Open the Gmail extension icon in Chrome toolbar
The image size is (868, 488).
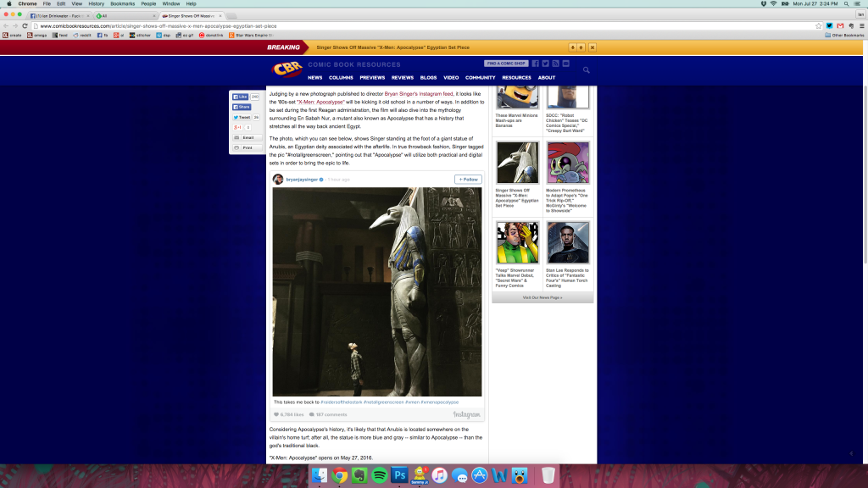point(840,26)
